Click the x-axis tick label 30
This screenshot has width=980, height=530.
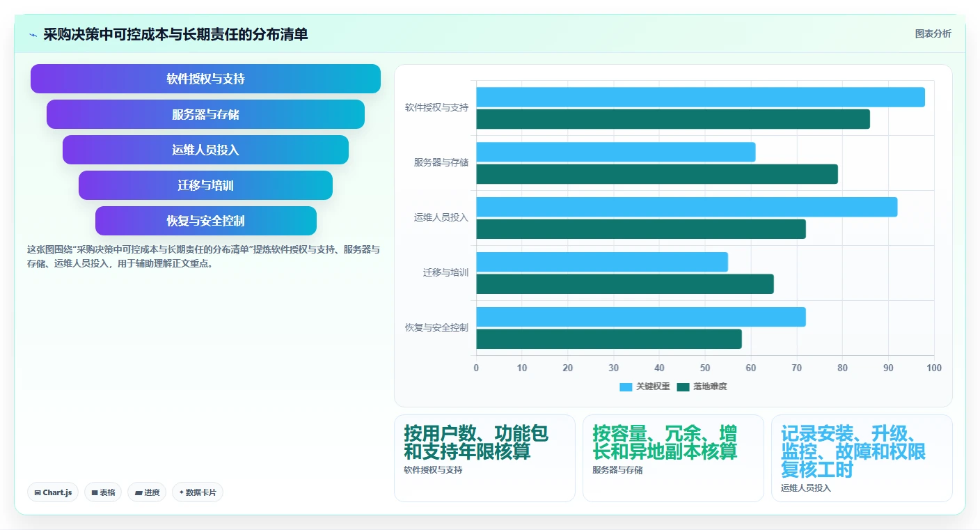tap(614, 368)
